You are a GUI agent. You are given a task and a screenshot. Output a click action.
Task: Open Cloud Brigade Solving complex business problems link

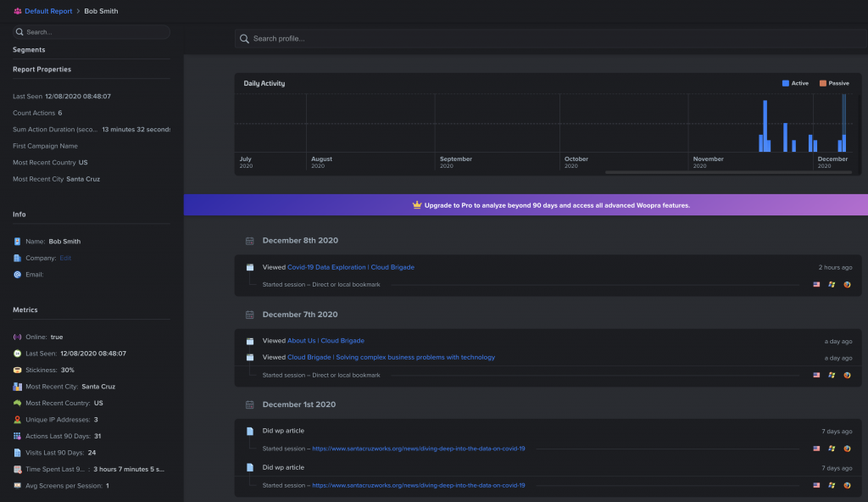pyautogui.click(x=391, y=357)
